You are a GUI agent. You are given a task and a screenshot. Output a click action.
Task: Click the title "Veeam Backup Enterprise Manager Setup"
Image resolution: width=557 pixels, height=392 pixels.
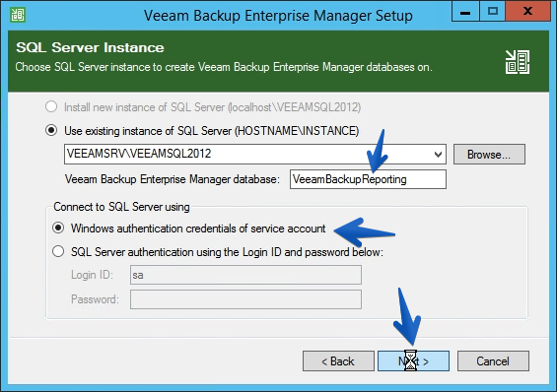click(278, 16)
